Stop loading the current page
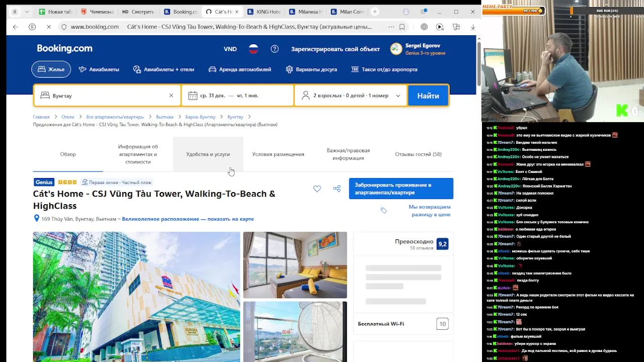Viewport: 644px width, 362px height. coord(48,27)
